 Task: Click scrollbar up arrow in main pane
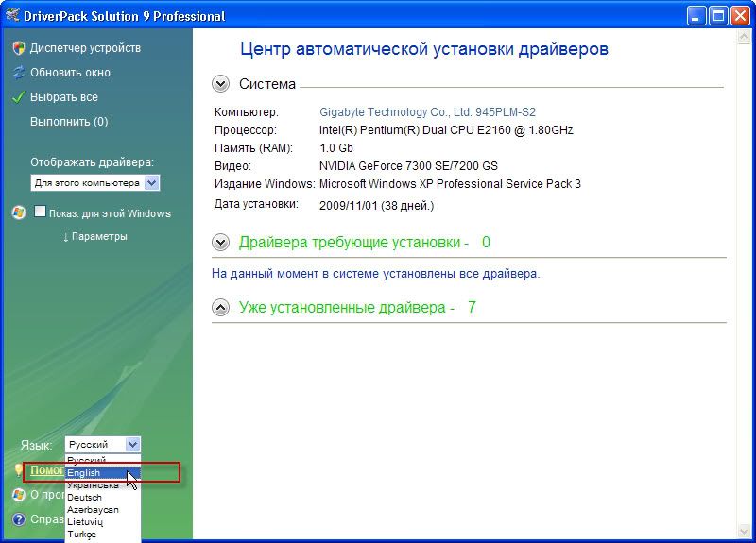[x=744, y=38]
